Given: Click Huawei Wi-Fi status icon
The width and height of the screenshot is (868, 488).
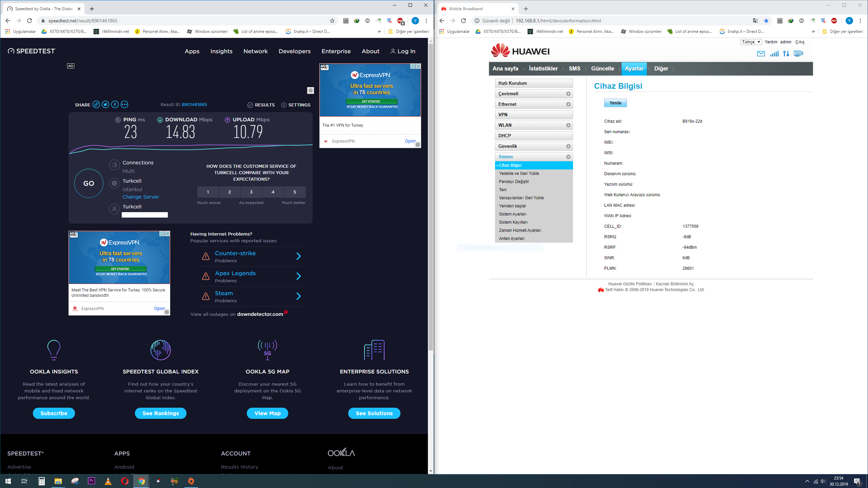Looking at the screenshot, I should [798, 54].
